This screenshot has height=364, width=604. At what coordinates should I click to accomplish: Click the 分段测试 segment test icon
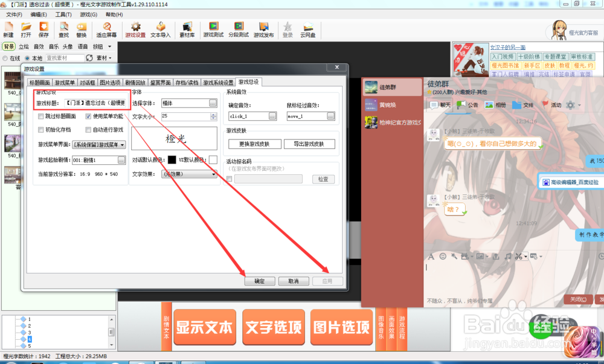[x=239, y=29]
